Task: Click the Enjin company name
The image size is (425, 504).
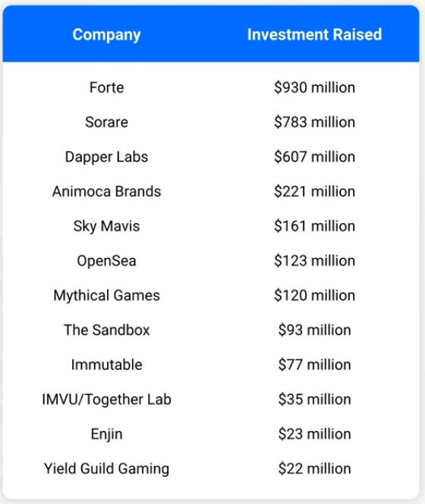Action: tap(106, 434)
